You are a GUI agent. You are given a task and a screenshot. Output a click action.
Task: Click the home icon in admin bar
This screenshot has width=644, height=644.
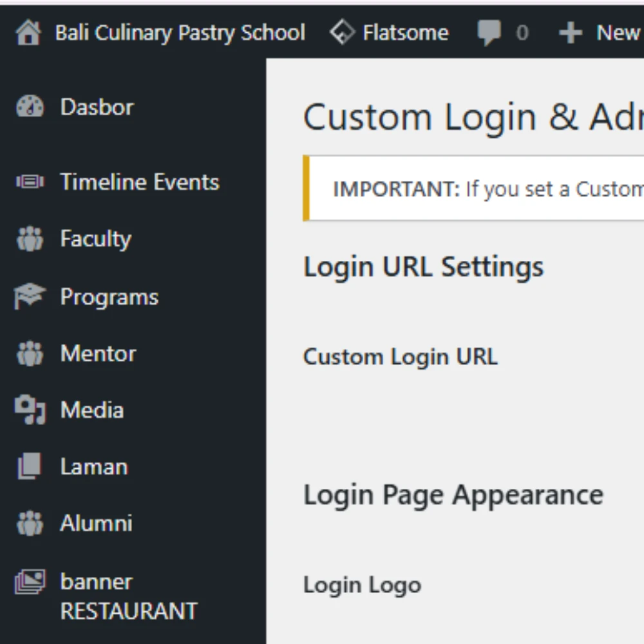28,33
